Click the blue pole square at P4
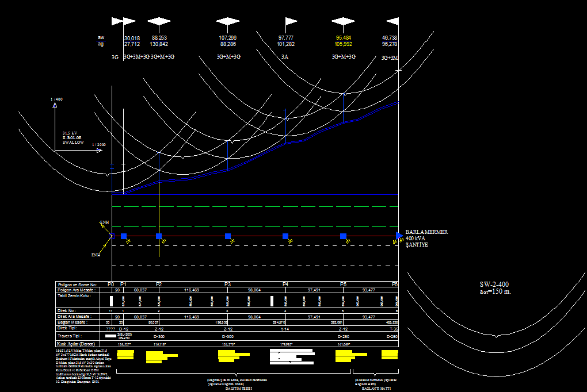Viewport: 587px width, 392px height. point(285,236)
